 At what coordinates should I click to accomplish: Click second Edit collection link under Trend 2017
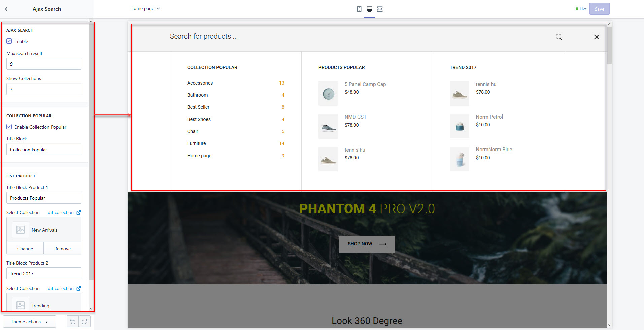coord(60,289)
